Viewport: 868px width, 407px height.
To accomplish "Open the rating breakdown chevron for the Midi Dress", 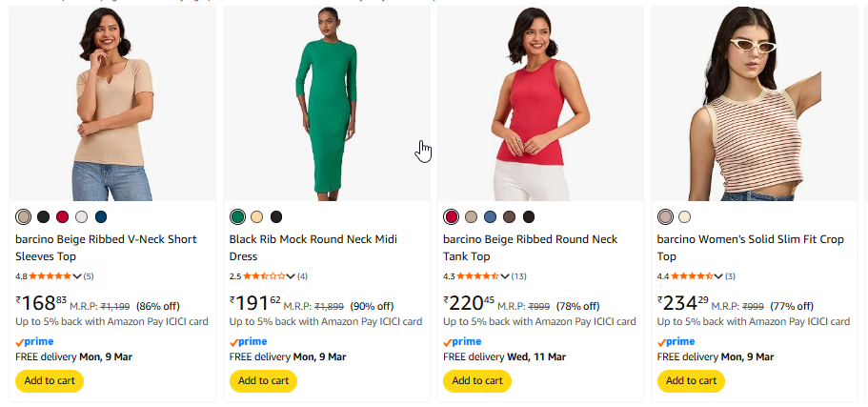I will pos(291,276).
